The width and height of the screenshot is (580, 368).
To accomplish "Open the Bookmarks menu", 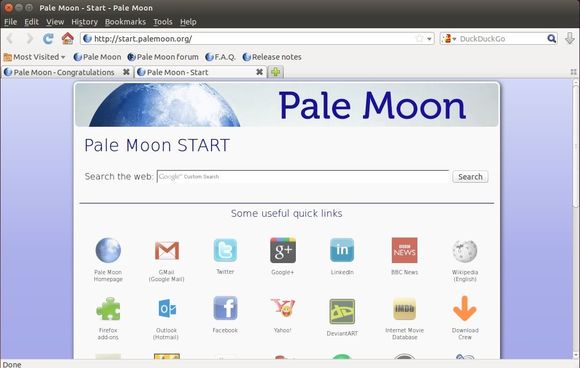I will point(125,22).
